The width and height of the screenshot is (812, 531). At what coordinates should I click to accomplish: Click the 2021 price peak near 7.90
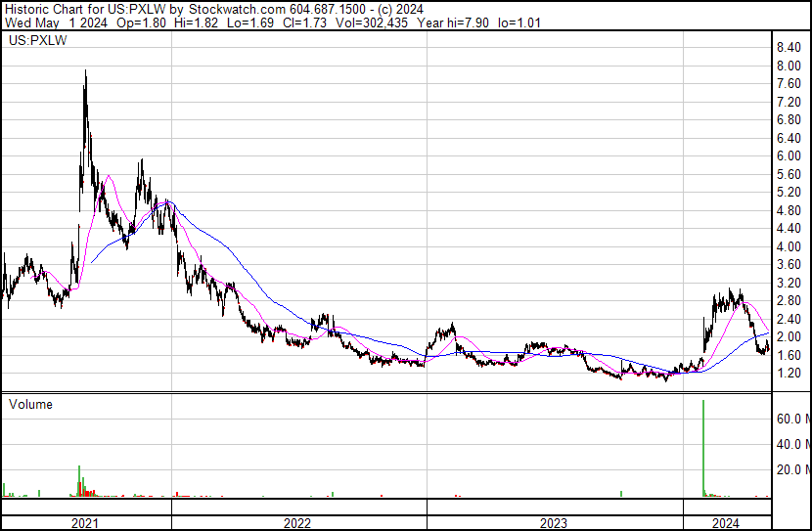tap(85, 72)
